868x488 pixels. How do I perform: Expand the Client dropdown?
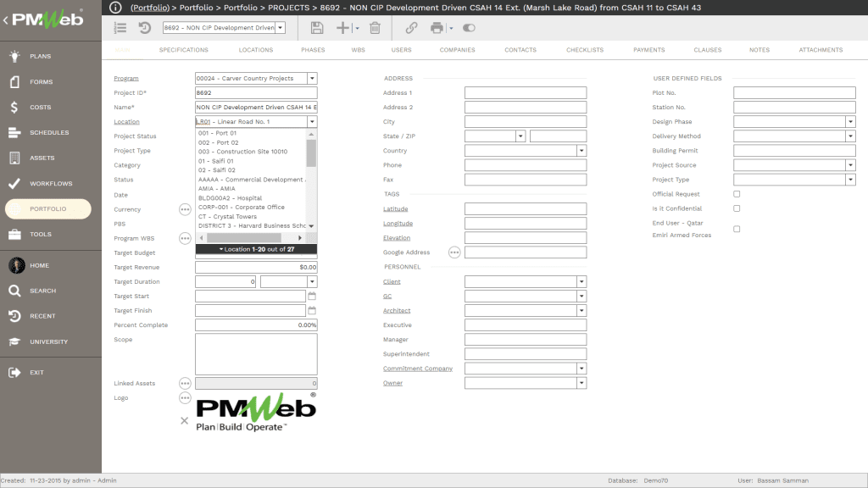click(x=581, y=281)
